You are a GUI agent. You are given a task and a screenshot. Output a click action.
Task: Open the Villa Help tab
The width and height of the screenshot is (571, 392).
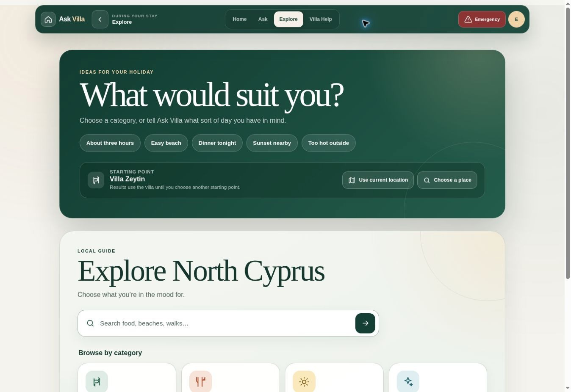point(321,19)
